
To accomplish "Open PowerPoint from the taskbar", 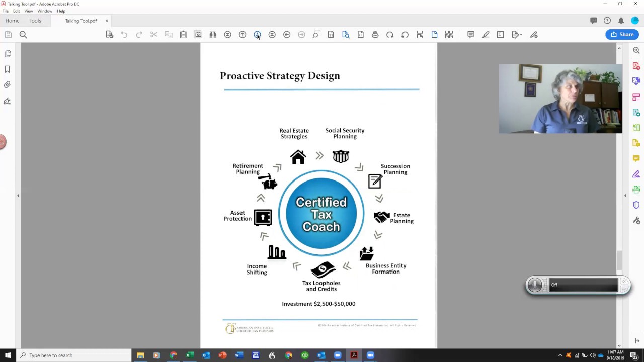I will point(222,355).
